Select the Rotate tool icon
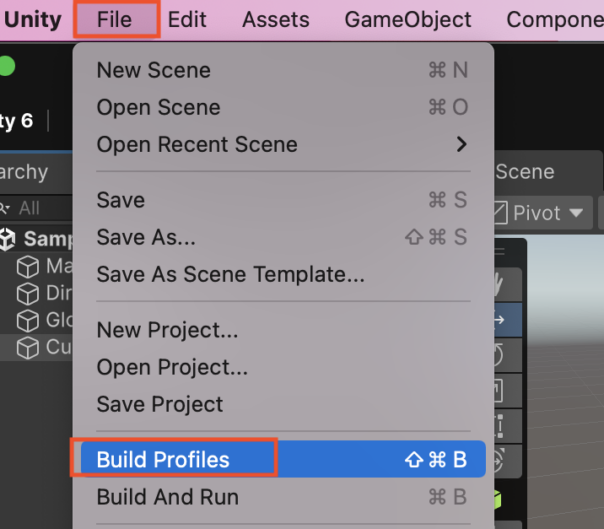The height and width of the screenshot is (529, 604). coord(508,355)
